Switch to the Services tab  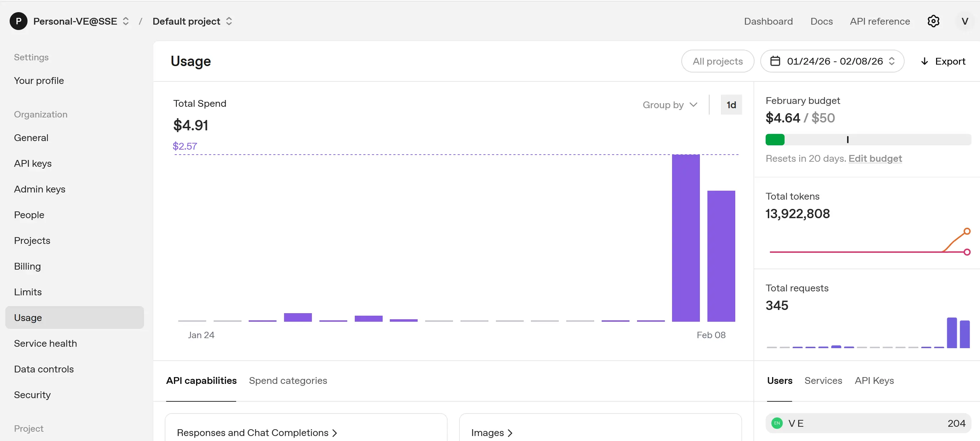tap(823, 381)
